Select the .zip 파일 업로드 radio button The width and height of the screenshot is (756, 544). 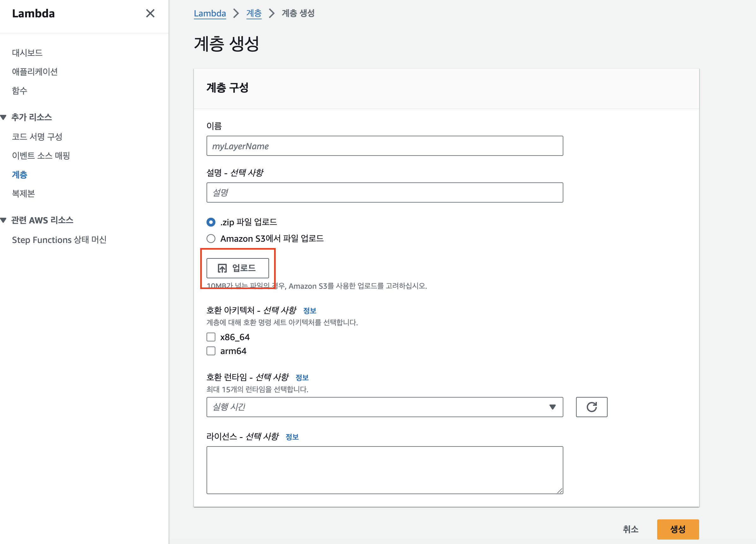click(x=211, y=222)
